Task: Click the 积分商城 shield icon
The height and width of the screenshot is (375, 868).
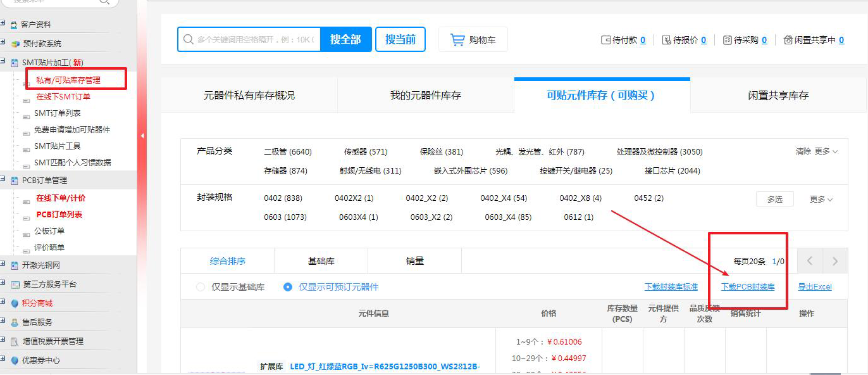Action: pyautogui.click(x=15, y=303)
